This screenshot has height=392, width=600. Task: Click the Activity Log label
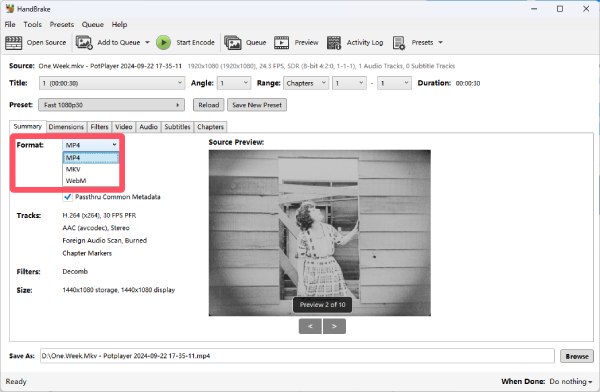coord(365,42)
